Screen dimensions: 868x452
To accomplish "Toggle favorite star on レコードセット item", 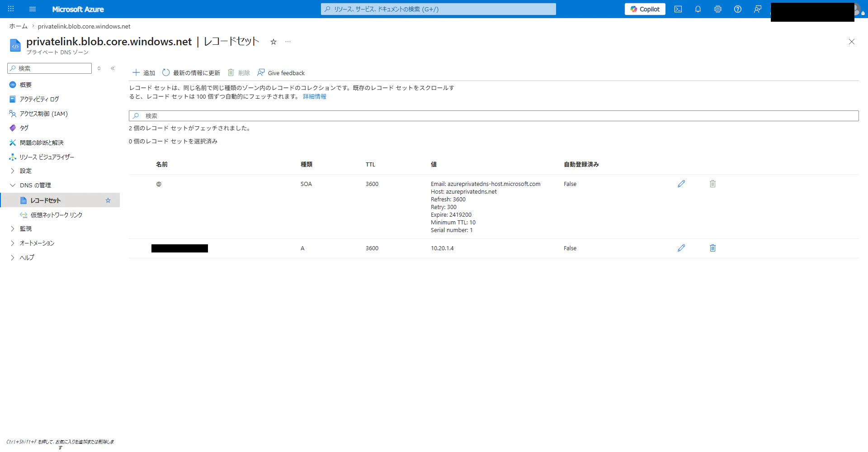I will [x=108, y=200].
